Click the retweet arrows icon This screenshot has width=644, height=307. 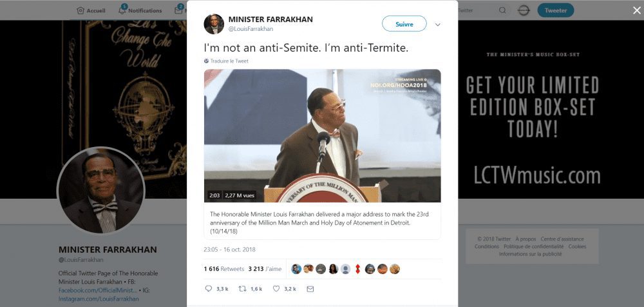[x=243, y=289]
